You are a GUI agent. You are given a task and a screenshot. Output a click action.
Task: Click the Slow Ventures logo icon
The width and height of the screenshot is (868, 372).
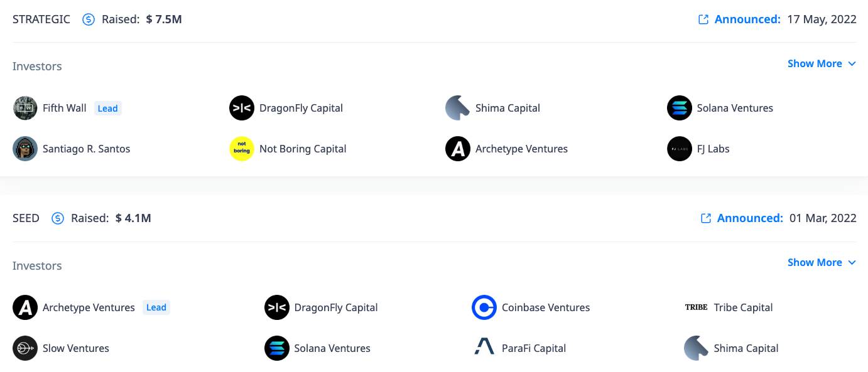pyautogui.click(x=25, y=348)
